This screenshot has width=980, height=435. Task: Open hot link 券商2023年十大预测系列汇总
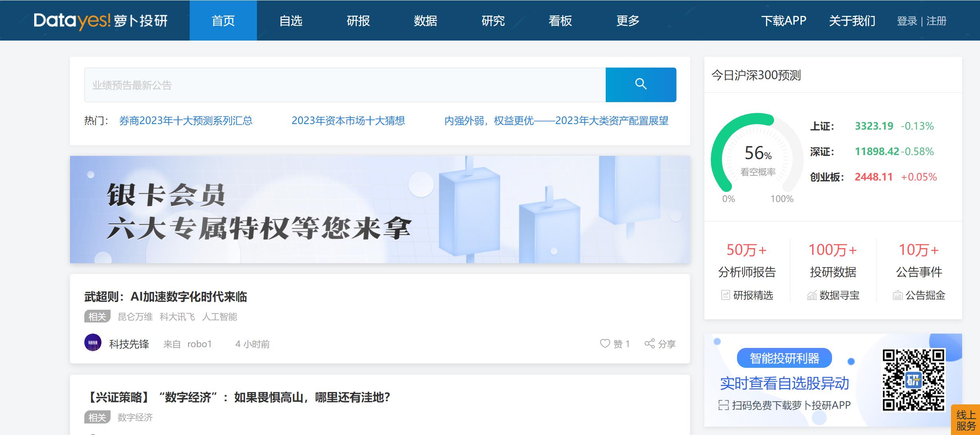[x=187, y=121]
